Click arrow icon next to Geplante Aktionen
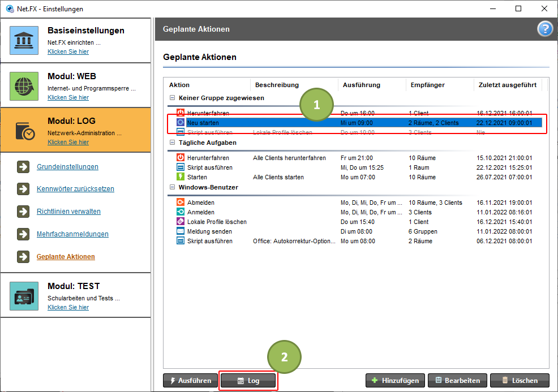 (23, 256)
